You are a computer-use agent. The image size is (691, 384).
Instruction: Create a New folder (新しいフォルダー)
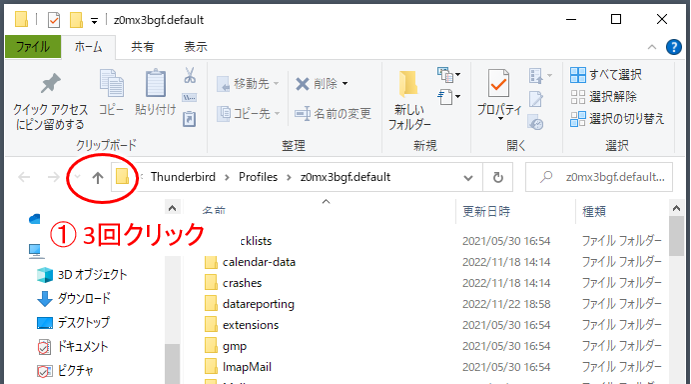[409, 101]
